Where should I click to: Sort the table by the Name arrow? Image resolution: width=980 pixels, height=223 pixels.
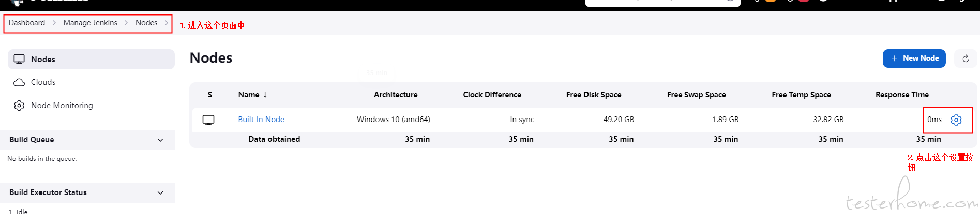pyautogui.click(x=265, y=95)
